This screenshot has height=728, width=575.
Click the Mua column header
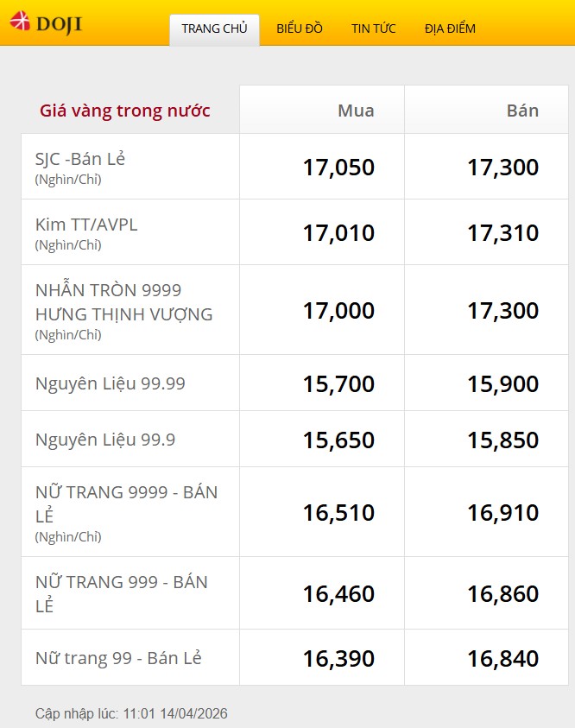[356, 111]
